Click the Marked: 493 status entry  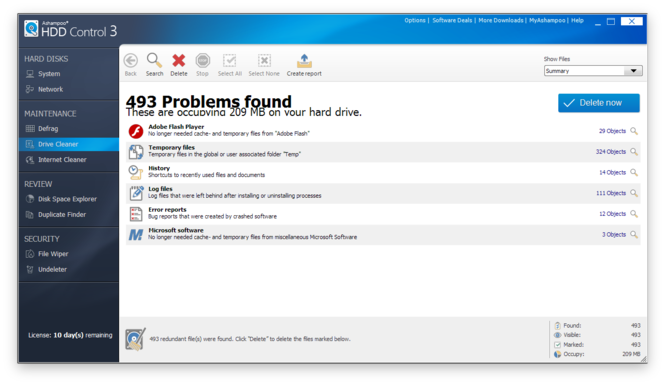click(597, 345)
